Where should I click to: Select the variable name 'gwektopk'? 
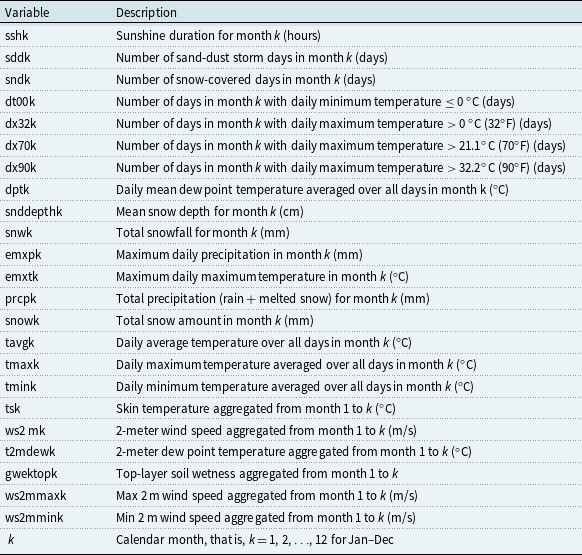pyautogui.click(x=31, y=474)
